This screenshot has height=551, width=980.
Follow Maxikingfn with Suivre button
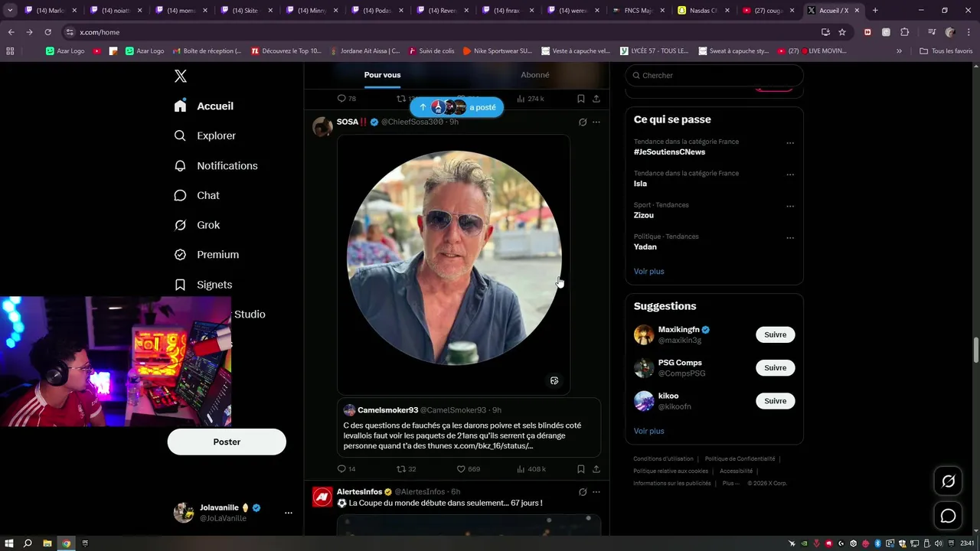click(x=775, y=334)
